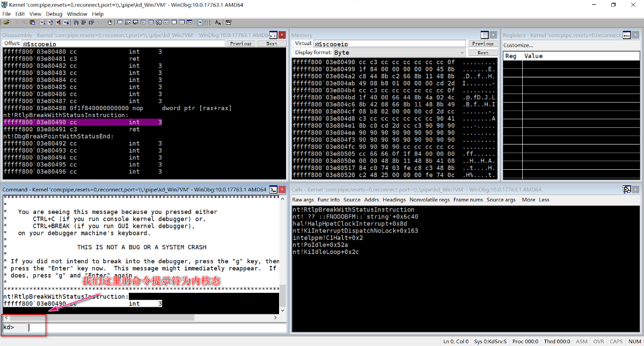Click the Go (continue execution) toolbar icon
Viewport: 644px width, 346px height.
coord(42,23)
